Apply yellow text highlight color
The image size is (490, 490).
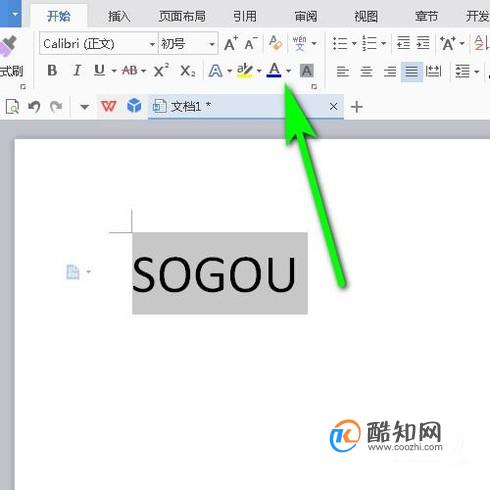tap(244, 71)
